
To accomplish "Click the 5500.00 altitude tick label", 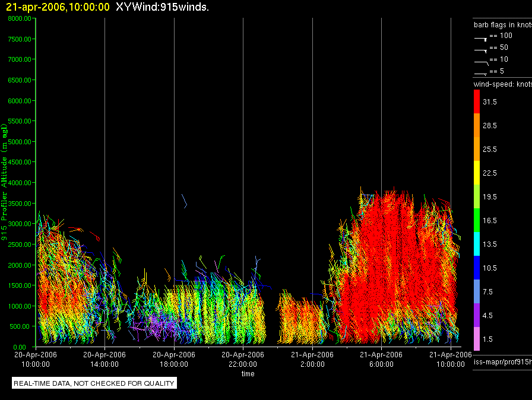I will pos(20,121).
